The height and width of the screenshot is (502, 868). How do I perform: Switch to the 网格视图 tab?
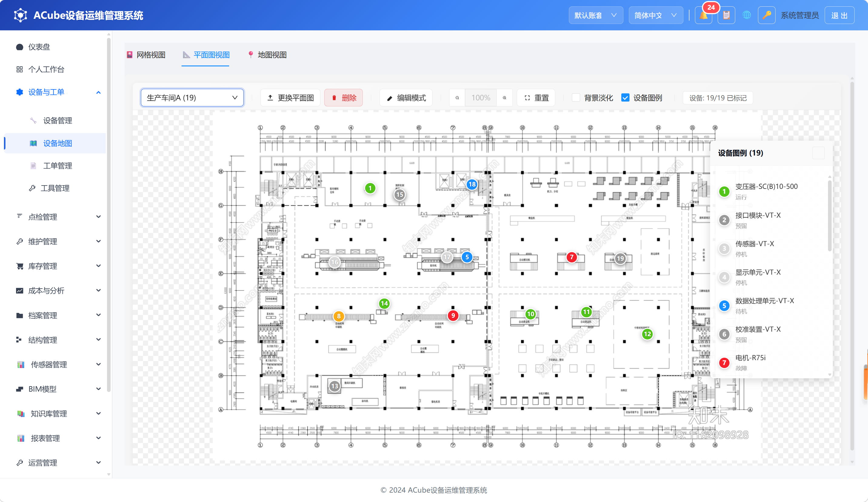point(146,55)
